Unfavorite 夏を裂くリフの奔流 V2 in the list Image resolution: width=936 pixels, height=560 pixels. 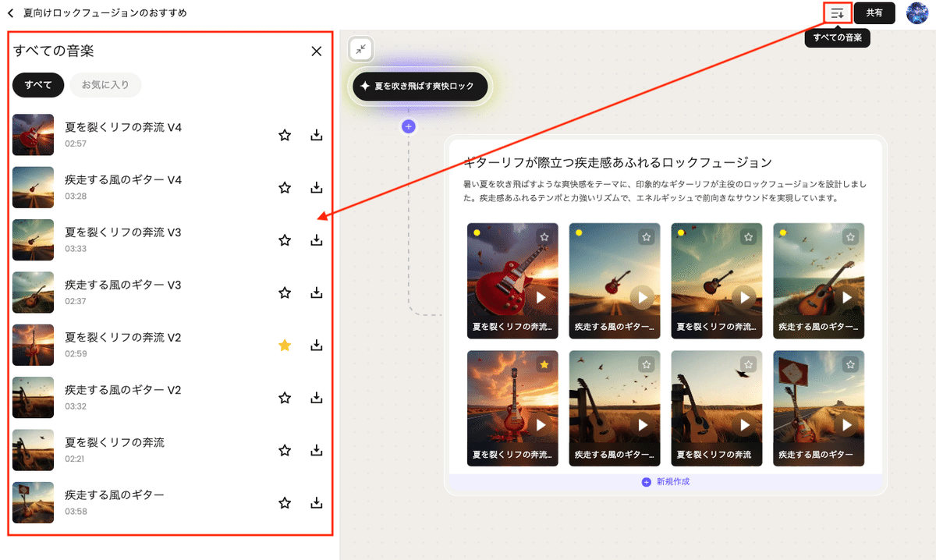pos(285,345)
